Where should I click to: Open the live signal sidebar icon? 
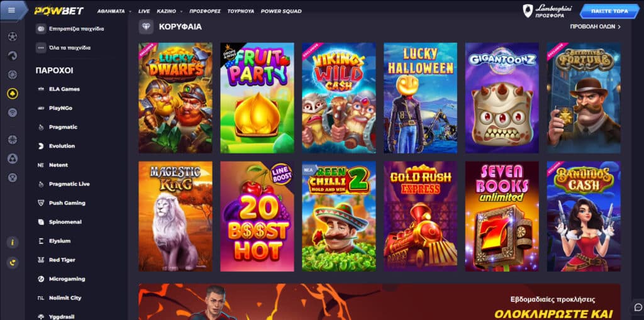pos(13,112)
